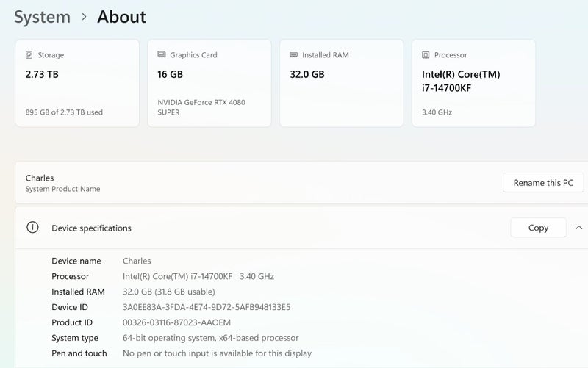588x368 pixels.
Task: Click the Device specifications section header
Action: (x=91, y=228)
